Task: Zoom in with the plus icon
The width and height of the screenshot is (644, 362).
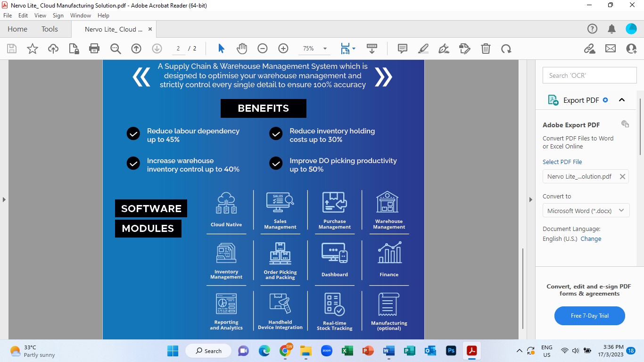Action: click(283, 49)
